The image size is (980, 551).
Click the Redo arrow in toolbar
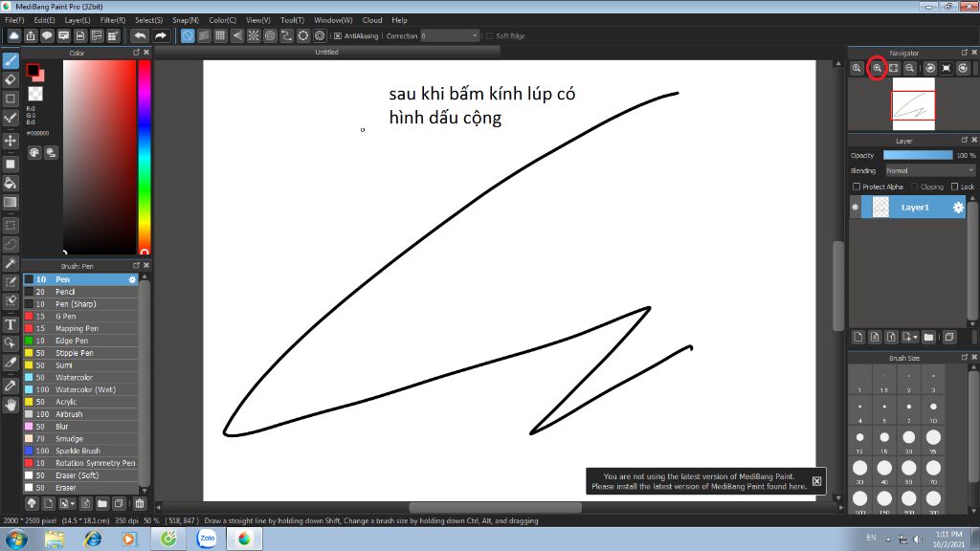pyautogui.click(x=161, y=35)
